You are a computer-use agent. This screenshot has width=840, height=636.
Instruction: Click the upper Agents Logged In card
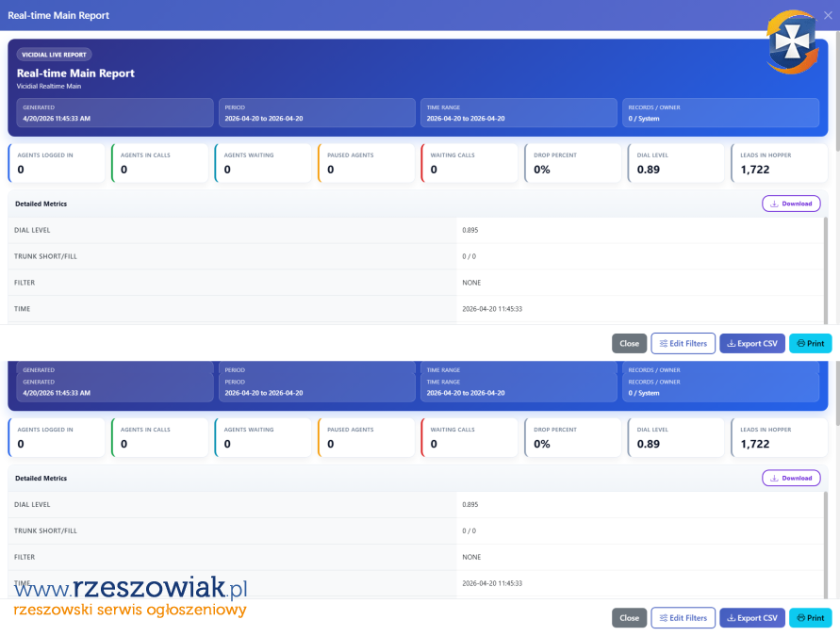coord(57,163)
